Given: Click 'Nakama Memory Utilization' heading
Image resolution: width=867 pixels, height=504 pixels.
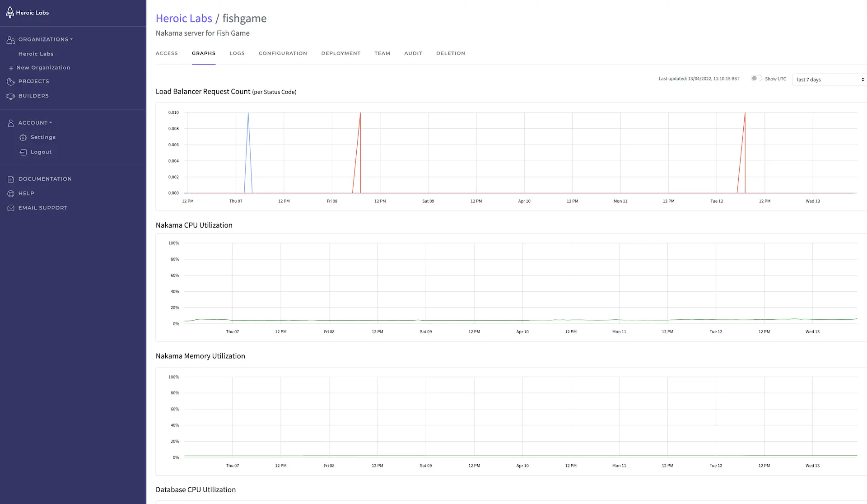Looking at the screenshot, I should (x=200, y=356).
